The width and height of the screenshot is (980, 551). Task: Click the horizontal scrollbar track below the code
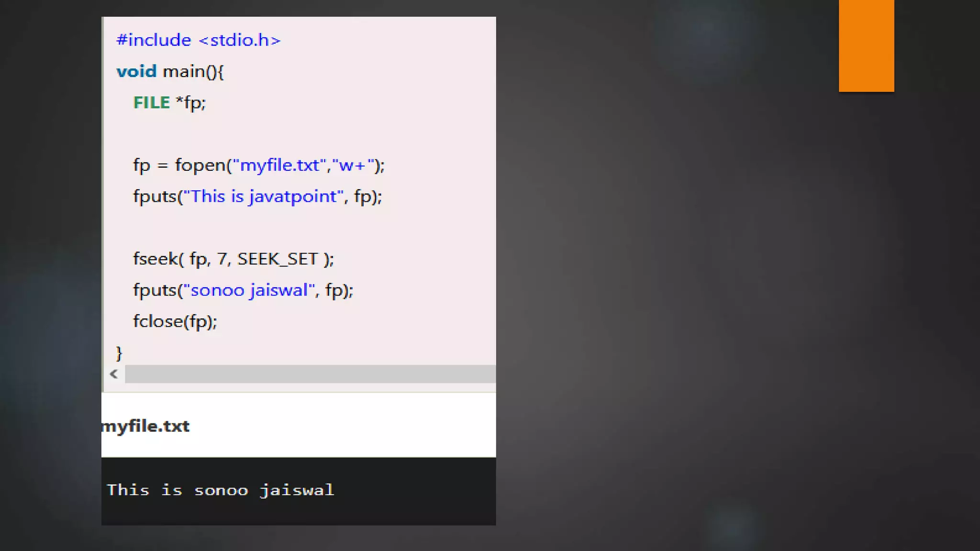pyautogui.click(x=310, y=374)
